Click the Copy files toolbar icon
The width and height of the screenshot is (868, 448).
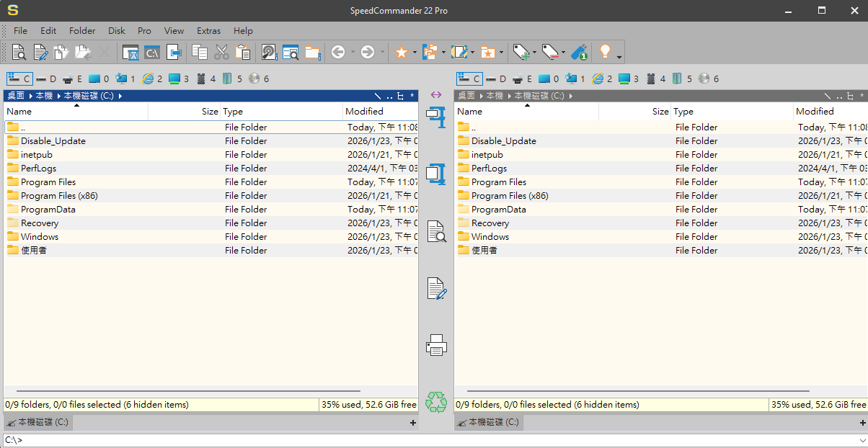62,52
